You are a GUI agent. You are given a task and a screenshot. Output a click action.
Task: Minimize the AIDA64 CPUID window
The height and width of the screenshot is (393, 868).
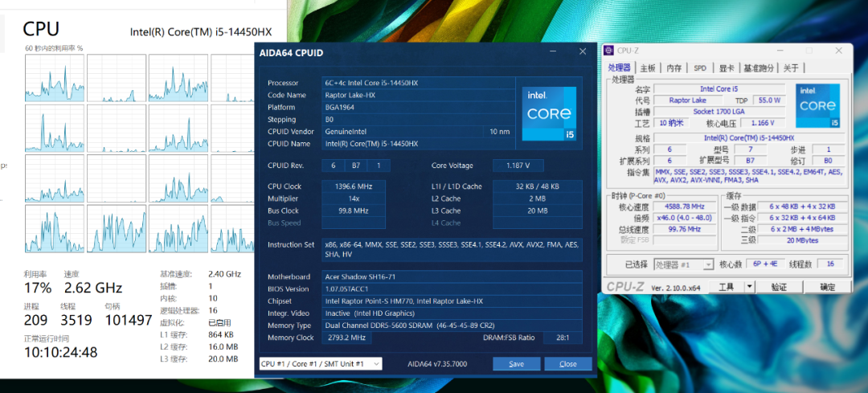tap(553, 51)
